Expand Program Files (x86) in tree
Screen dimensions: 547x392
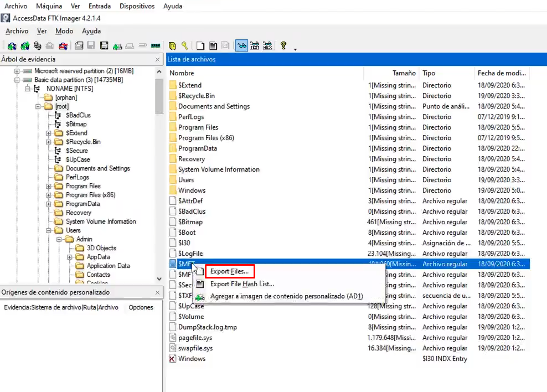(x=49, y=195)
